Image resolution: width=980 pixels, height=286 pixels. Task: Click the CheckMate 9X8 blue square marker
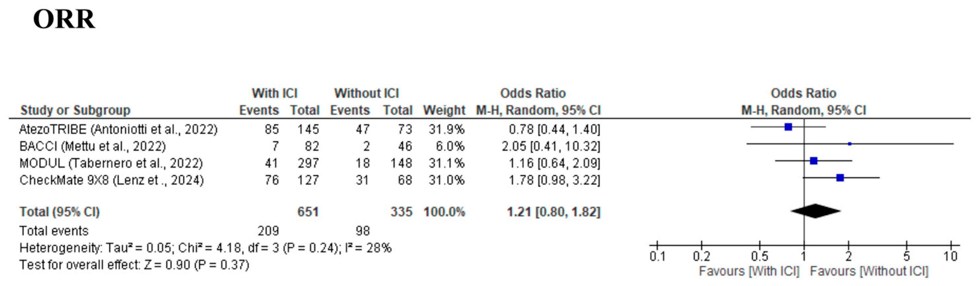point(840,177)
